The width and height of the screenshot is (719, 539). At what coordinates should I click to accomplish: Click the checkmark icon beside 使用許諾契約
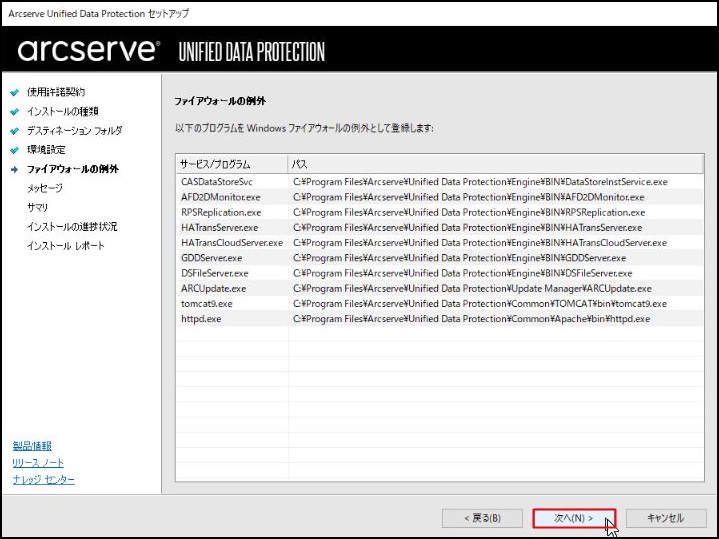15,92
